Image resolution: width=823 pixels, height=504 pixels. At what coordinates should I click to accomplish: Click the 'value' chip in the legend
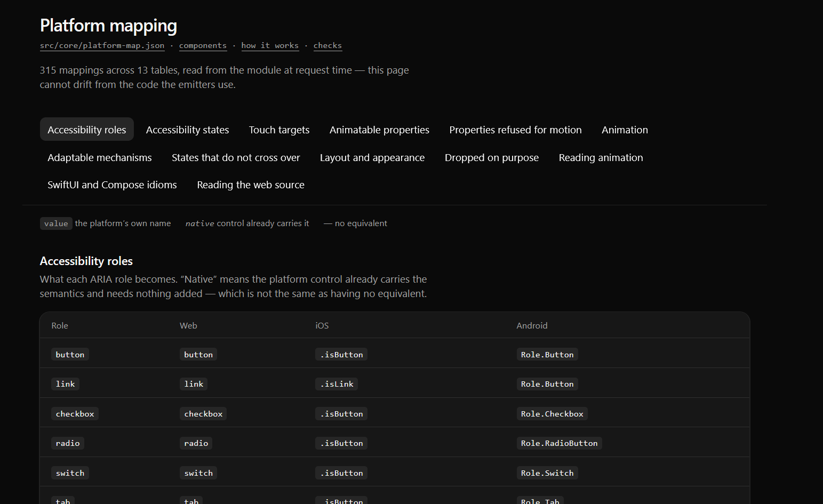pyautogui.click(x=56, y=223)
